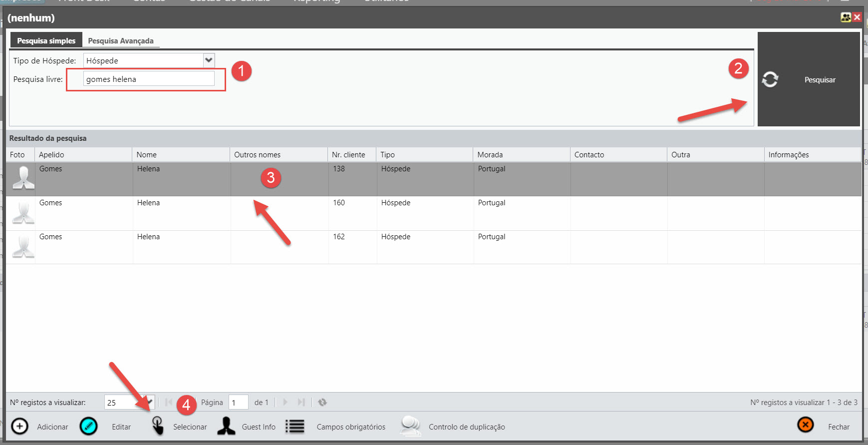Click the cyan Editar pencil icon
This screenshot has width=868, height=445.
[x=88, y=427]
